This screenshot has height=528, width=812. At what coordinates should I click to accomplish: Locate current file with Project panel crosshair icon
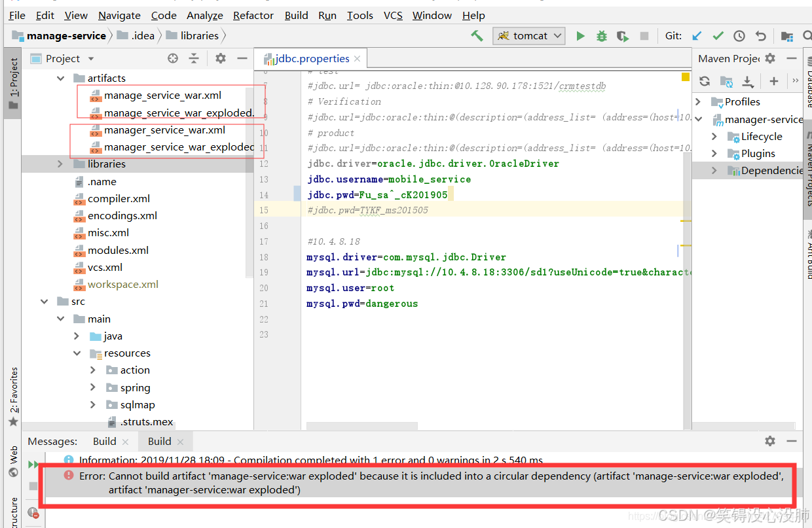(x=173, y=58)
